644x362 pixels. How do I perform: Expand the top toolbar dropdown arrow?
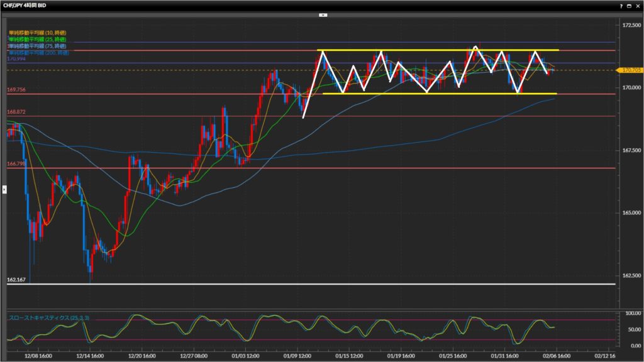pos(323,14)
